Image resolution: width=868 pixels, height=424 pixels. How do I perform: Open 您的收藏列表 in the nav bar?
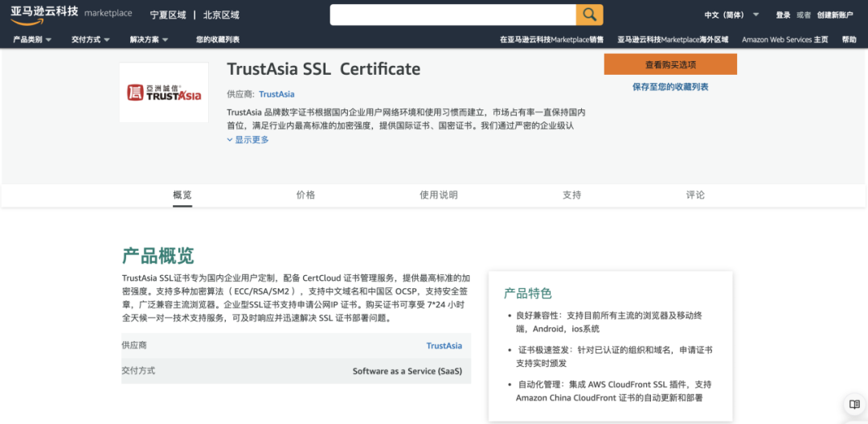click(218, 39)
